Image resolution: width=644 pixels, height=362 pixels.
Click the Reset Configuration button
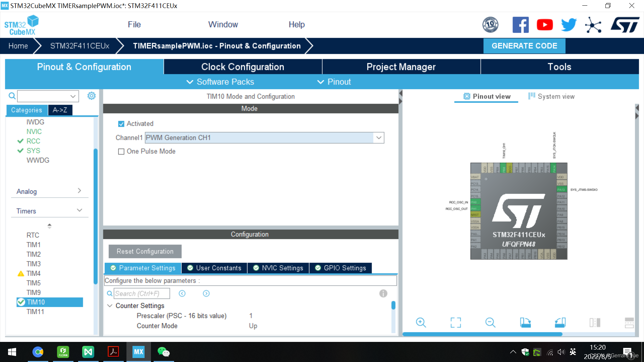[145, 251]
